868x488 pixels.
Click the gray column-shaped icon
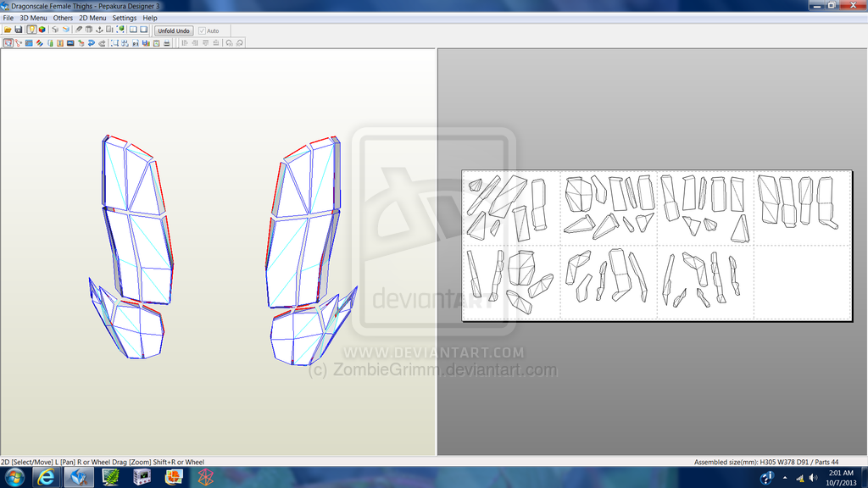pyautogui.click(x=88, y=30)
